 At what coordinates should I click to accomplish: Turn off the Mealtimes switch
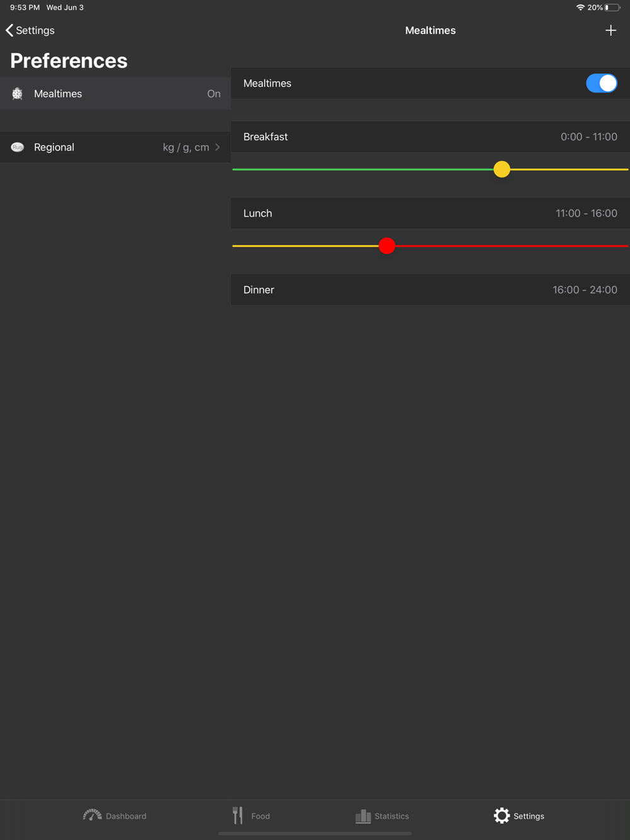pos(602,83)
